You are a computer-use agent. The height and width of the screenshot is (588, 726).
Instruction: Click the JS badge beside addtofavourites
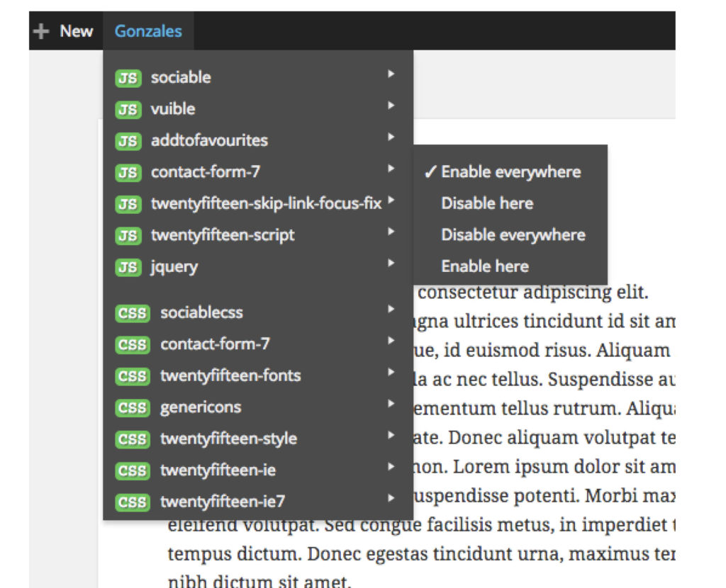[128, 141]
